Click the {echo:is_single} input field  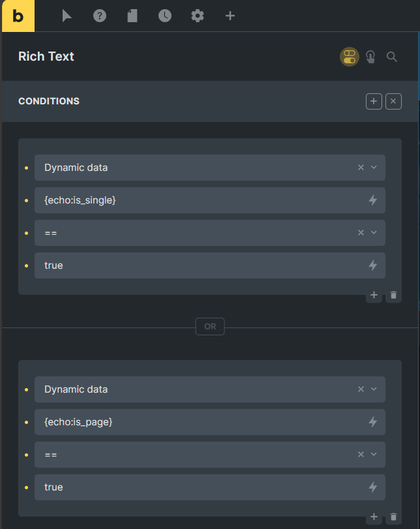pos(210,200)
